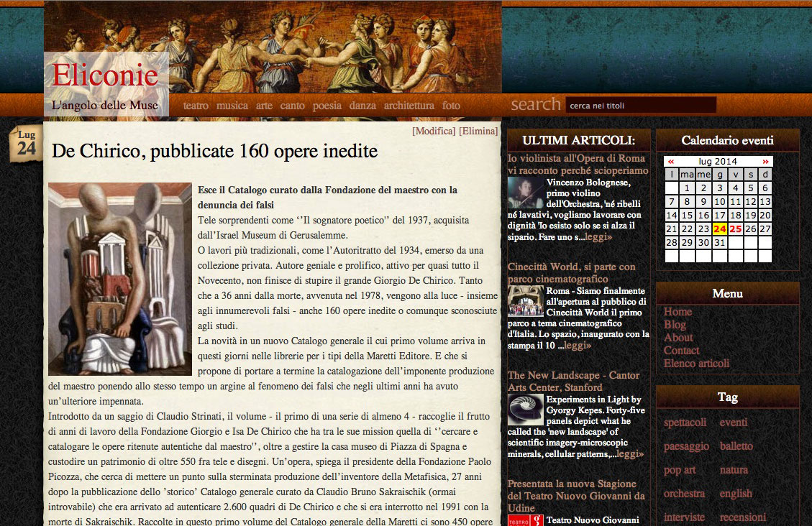This screenshot has width=812, height=526.
Task: Open the canto section
Action: click(293, 106)
